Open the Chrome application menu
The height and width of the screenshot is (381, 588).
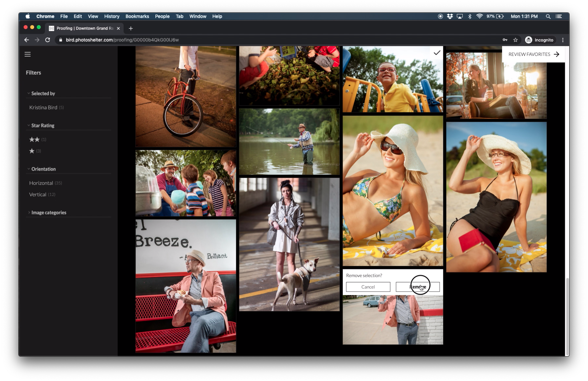point(45,16)
